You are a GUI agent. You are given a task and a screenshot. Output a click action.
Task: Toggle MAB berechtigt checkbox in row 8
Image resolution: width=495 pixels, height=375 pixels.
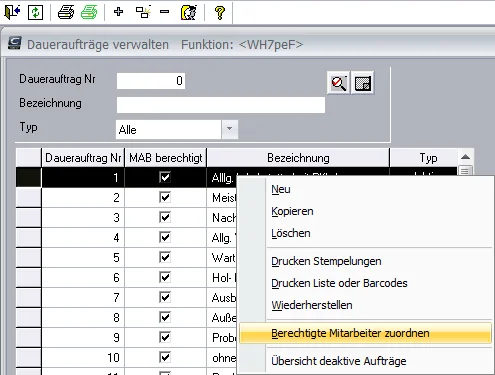pos(165,317)
